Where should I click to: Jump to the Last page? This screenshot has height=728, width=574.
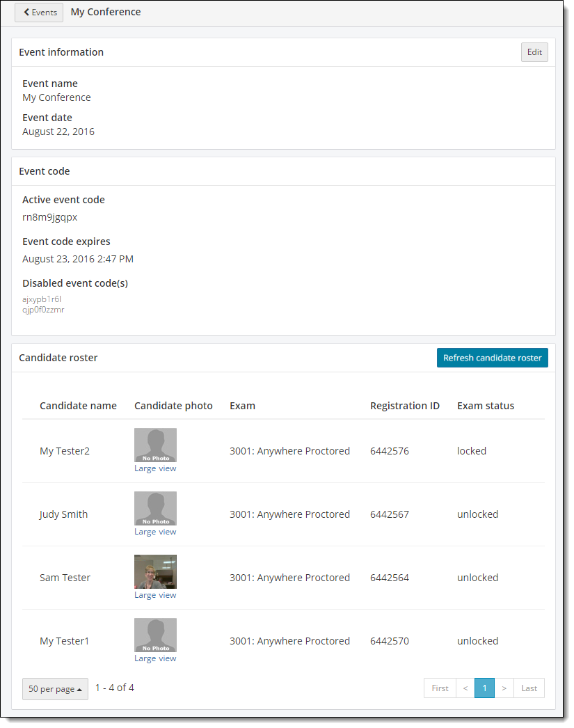pos(529,688)
